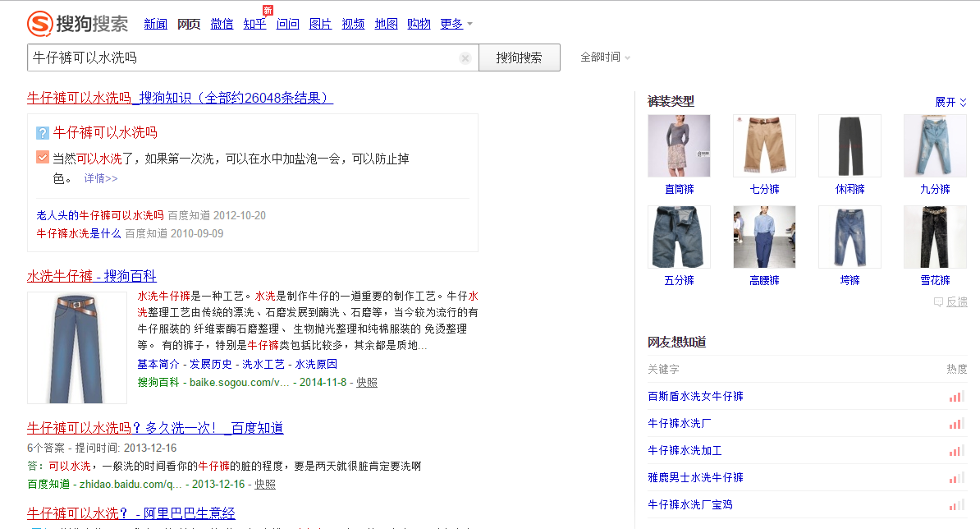Switch to the 网页 tab
The image size is (980, 529).
189,24
